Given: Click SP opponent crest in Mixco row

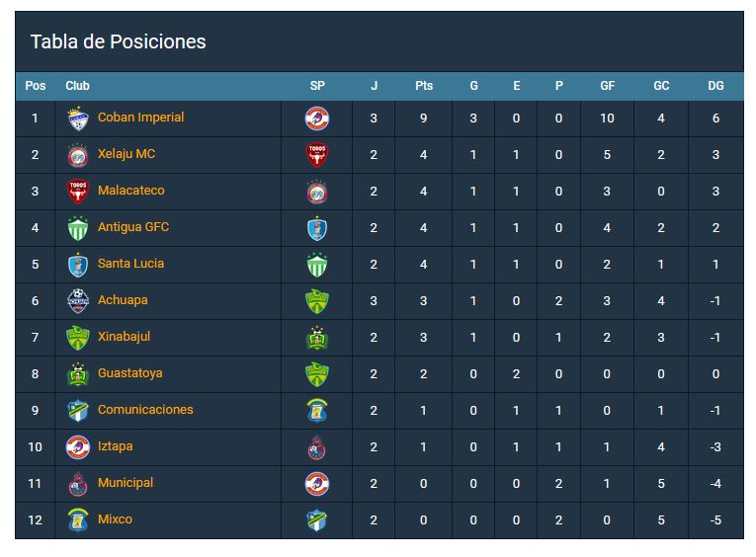Looking at the screenshot, I should click(317, 520).
